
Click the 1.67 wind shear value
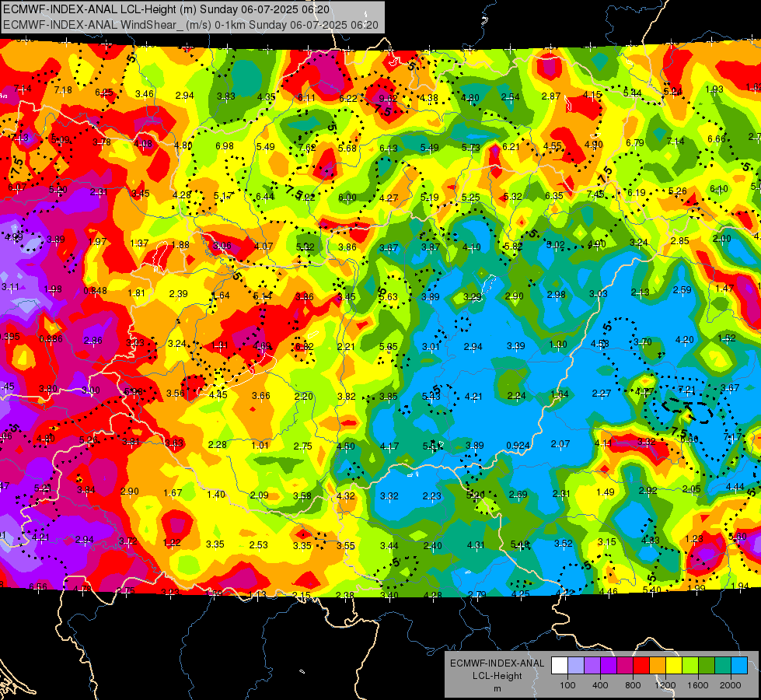pos(173,493)
